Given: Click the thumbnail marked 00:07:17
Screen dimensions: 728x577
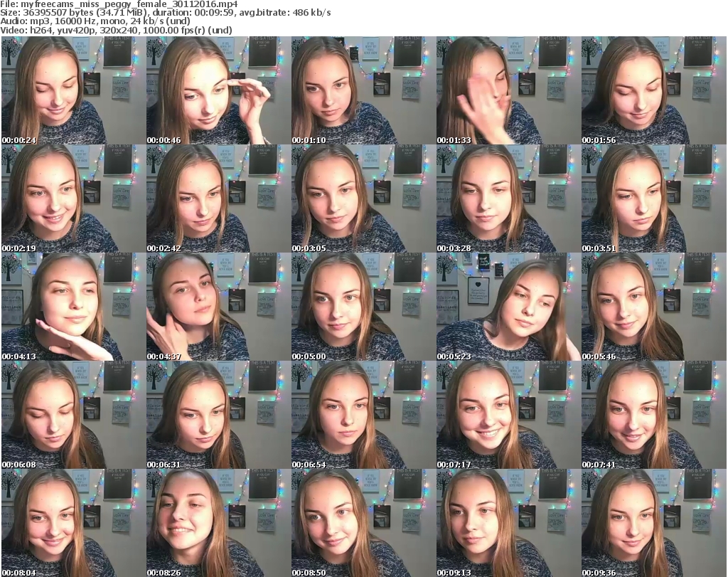Looking at the screenshot, I should [x=508, y=415].
